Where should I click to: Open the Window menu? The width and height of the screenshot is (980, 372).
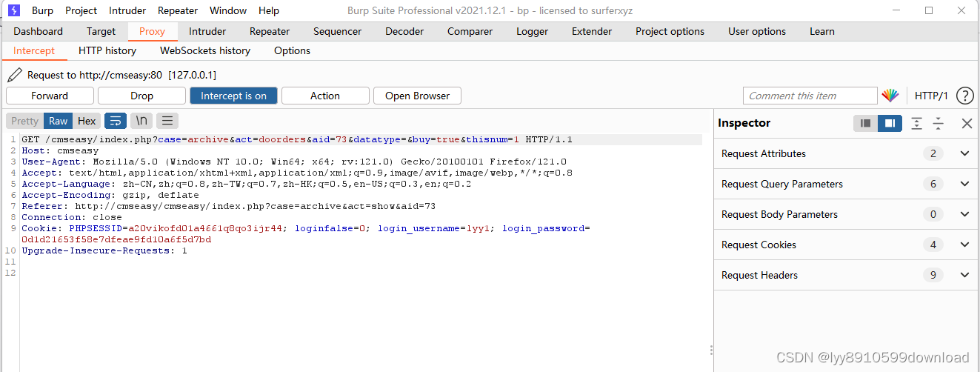pyautogui.click(x=228, y=10)
